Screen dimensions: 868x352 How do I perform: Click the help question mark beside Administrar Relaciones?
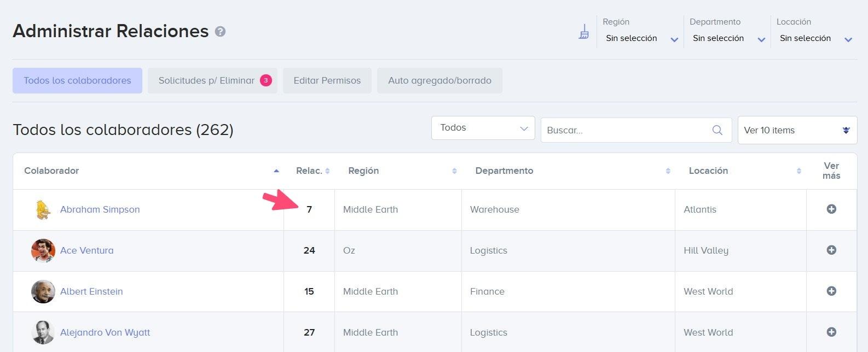(x=220, y=32)
